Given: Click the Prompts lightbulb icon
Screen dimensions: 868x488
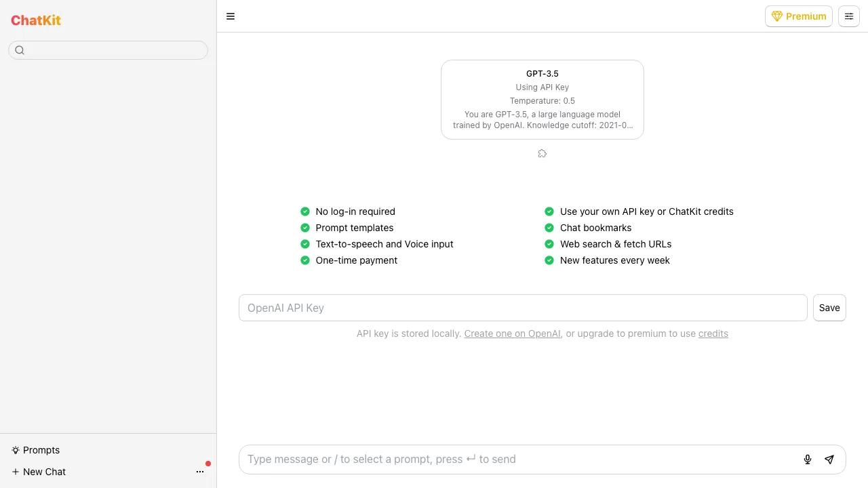Looking at the screenshot, I should coord(16,450).
